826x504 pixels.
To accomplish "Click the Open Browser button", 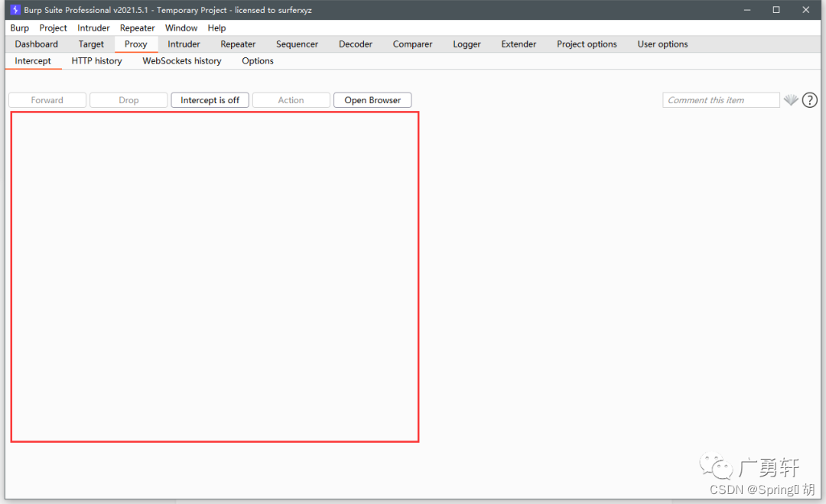I will [372, 100].
